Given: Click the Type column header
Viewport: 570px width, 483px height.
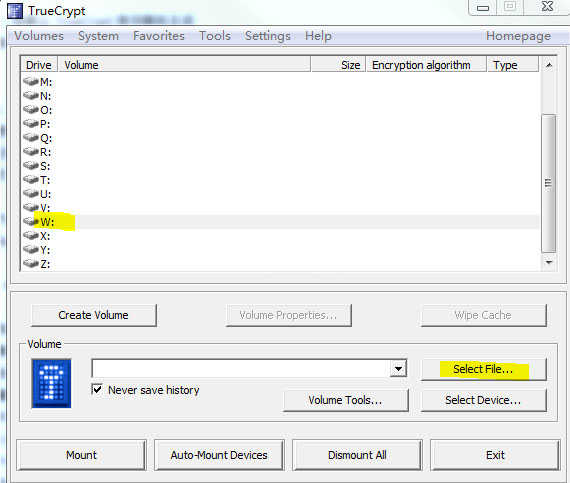Looking at the screenshot, I should (513, 65).
